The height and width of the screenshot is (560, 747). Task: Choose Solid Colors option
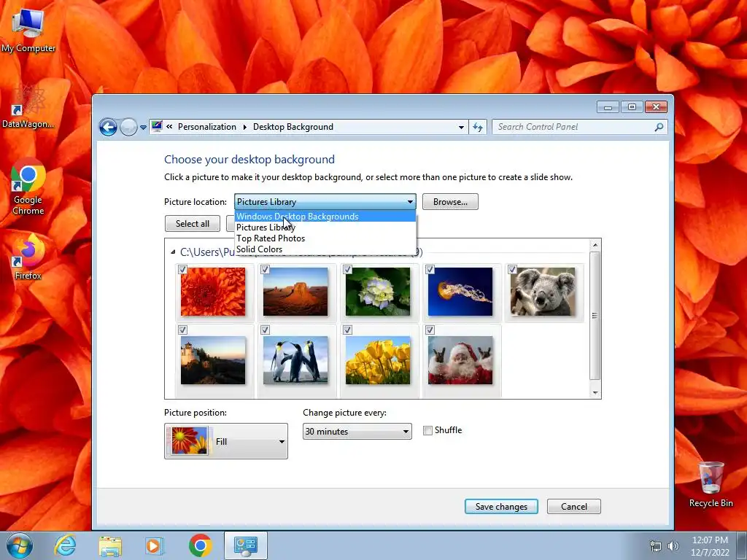(x=325, y=249)
